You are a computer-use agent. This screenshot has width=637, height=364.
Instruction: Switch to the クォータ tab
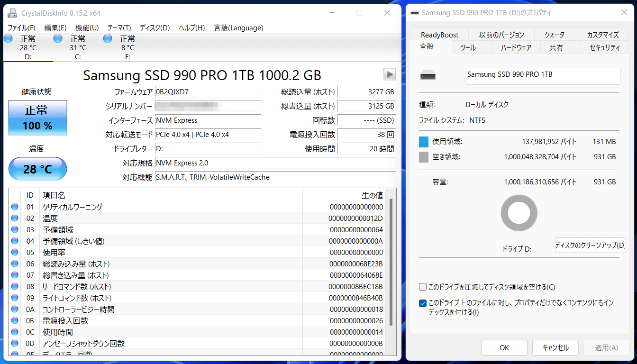pyautogui.click(x=555, y=35)
